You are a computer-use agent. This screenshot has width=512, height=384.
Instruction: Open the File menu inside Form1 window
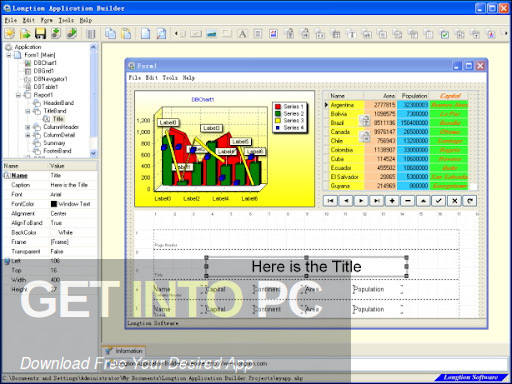135,77
